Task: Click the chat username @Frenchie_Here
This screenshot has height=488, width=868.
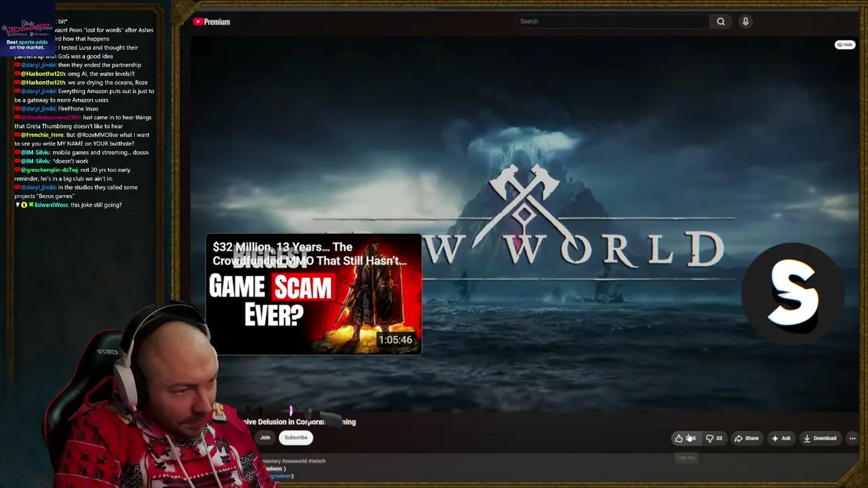Action: pos(42,135)
